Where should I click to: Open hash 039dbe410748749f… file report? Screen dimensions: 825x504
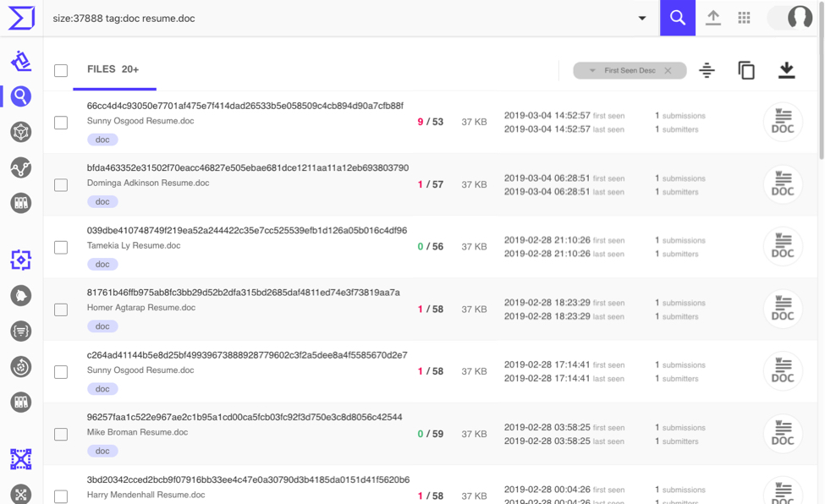pos(247,230)
